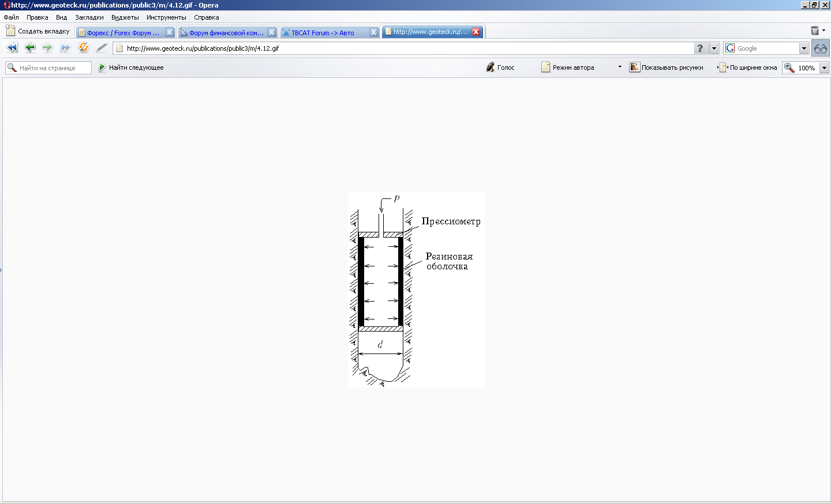831x504 pixels.
Task: Click the Google search engine icon
Action: coord(731,48)
